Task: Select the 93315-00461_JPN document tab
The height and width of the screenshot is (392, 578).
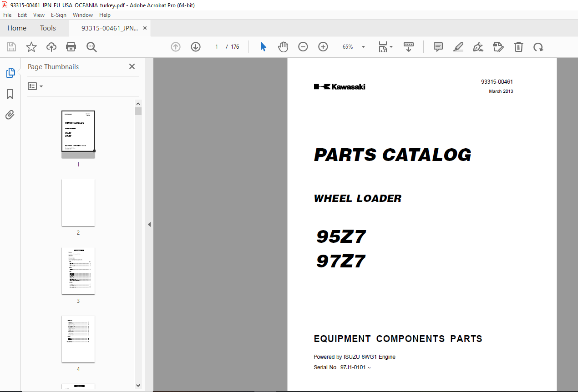Action: click(110, 28)
